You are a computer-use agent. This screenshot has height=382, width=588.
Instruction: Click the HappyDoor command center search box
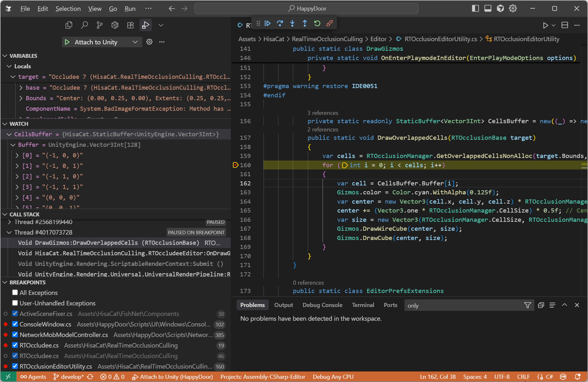pos(306,9)
